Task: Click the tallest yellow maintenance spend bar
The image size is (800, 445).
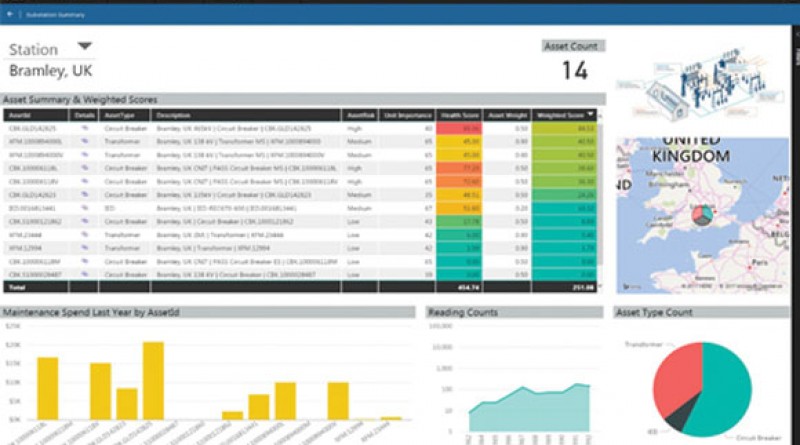Action: [x=153, y=379]
